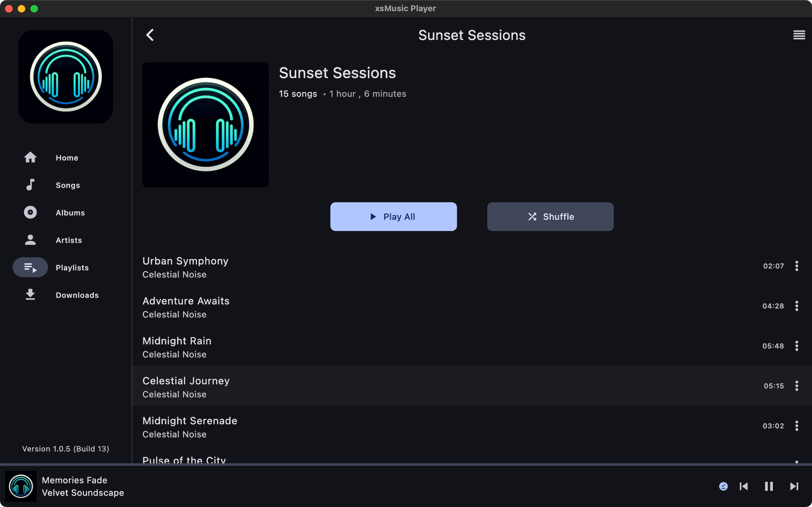This screenshot has width=812, height=507.
Task: Click the Play All button
Action: point(393,217)
